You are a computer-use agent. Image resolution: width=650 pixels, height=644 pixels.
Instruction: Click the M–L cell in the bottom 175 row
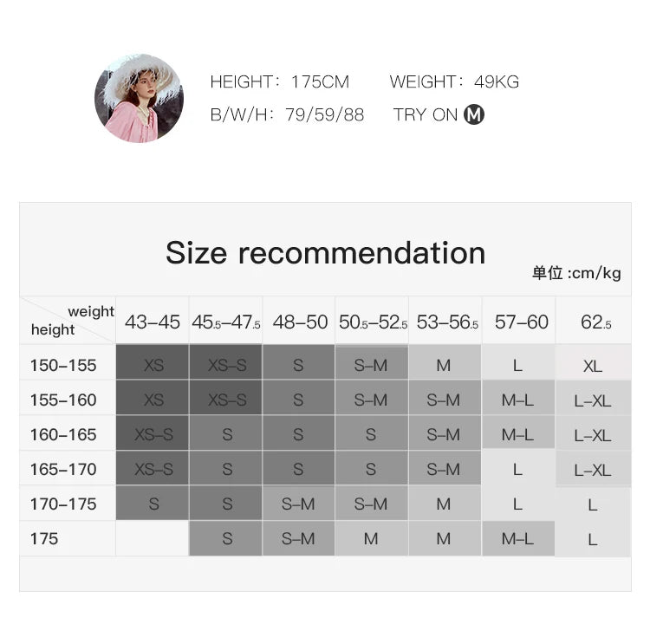pyautogui.click(x=517, y=539)
